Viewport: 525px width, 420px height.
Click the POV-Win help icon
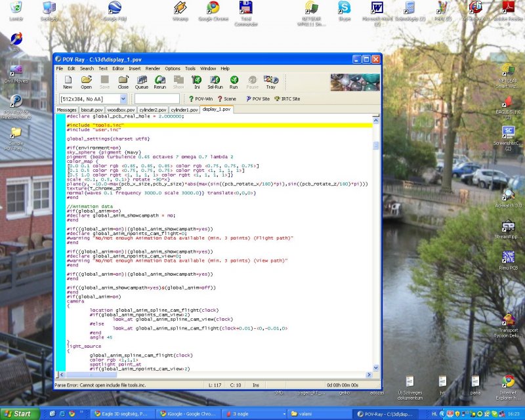tap(201, 99)
